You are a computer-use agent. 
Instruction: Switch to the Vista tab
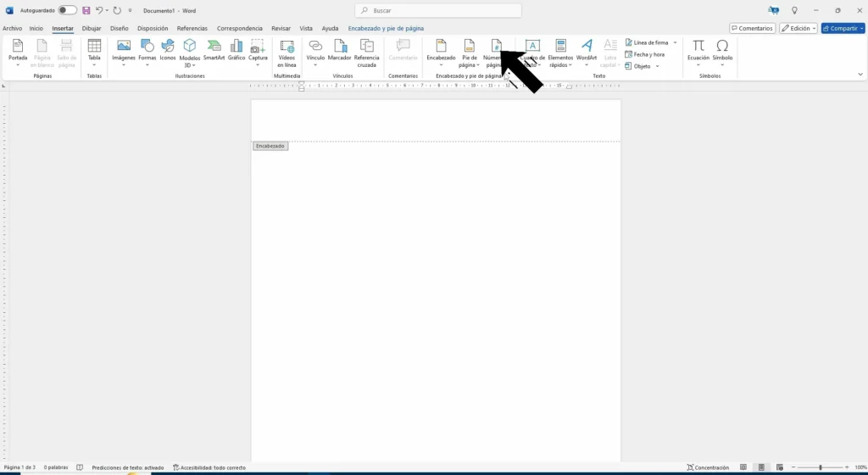(306, 28)
